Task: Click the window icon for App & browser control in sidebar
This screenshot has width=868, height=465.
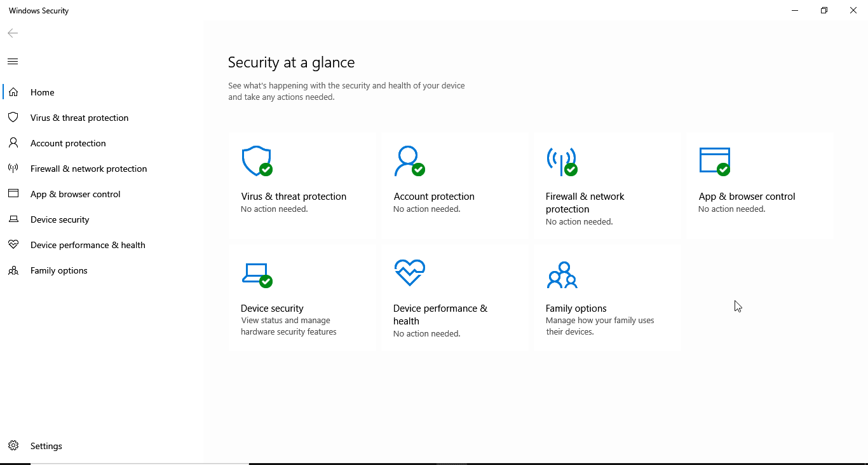Action: coord(13,194)
